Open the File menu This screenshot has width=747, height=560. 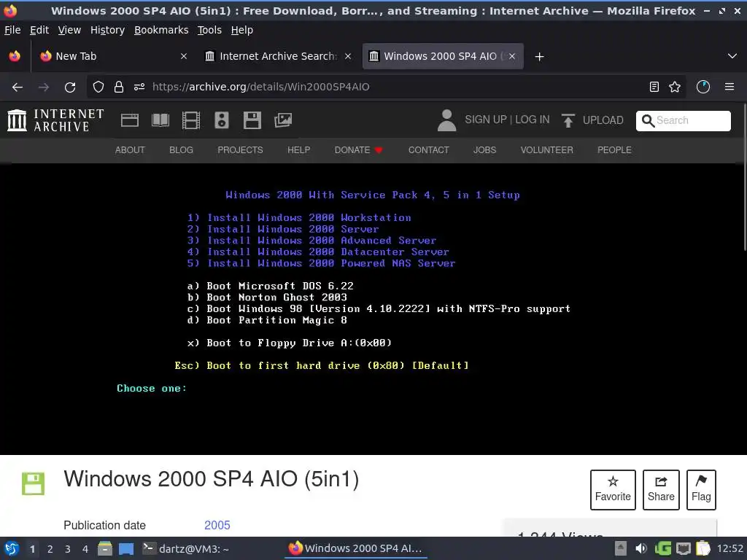click(12, 30)
